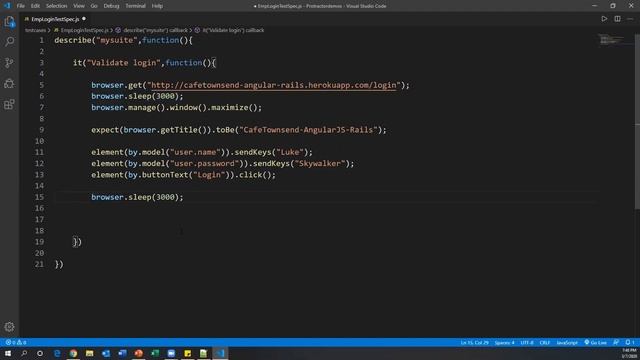
Task: Change file encoding via UTF-8
Action: pos(527,342)
